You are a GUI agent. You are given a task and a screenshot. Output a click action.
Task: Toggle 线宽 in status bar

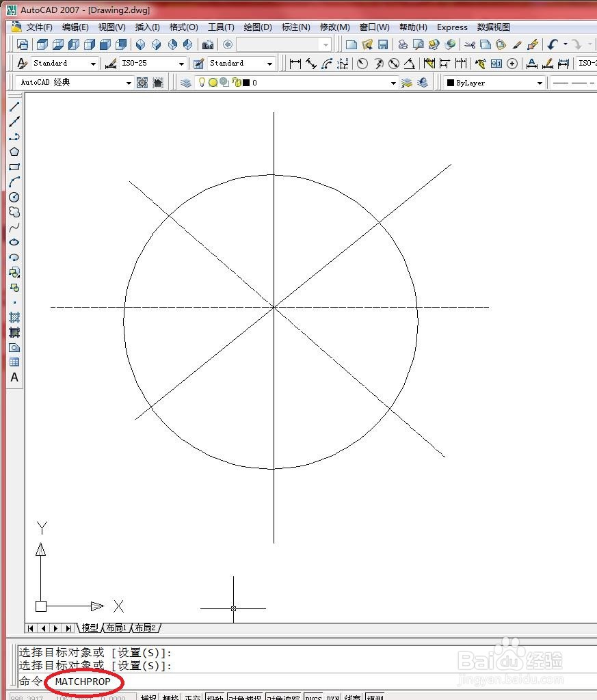(x=352, y=697)
